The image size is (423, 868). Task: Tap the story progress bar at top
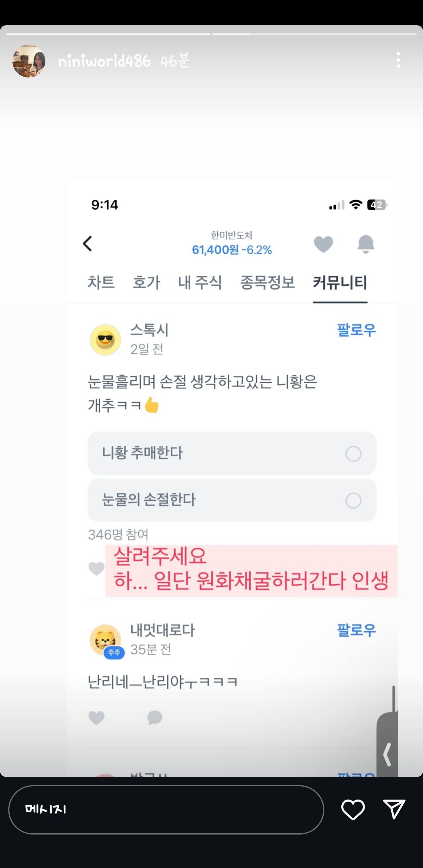(x=211, y=34)
